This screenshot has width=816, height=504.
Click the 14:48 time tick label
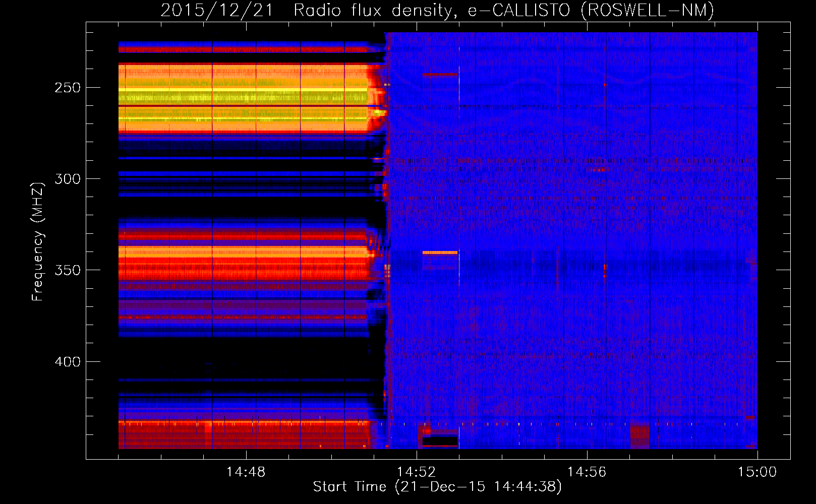(246, 472)
